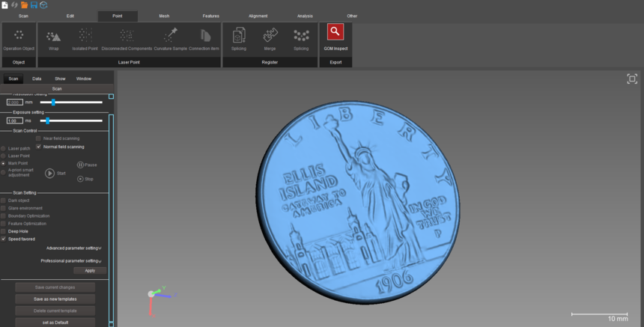Open the Alignment ribbon tab
This screenshot has height=327, width=644.
tap(258, 16)
